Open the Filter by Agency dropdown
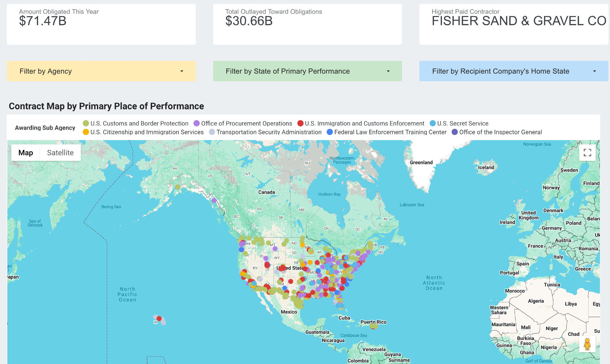 click(101, 71)
